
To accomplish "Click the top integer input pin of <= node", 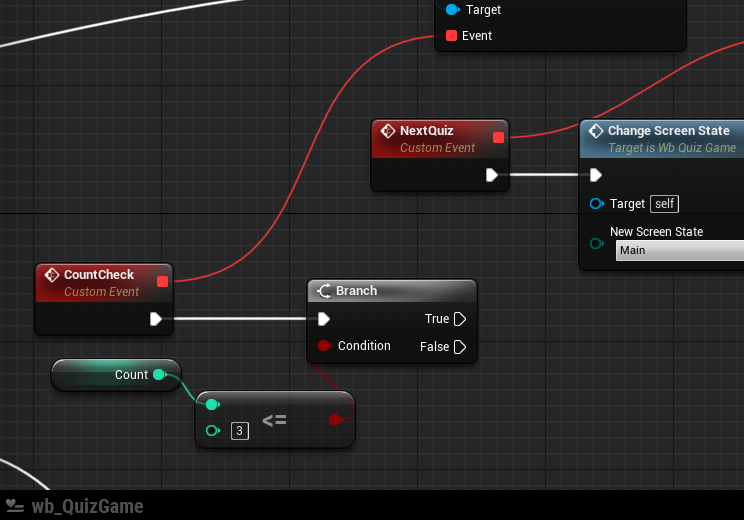I will pos(213,404).
